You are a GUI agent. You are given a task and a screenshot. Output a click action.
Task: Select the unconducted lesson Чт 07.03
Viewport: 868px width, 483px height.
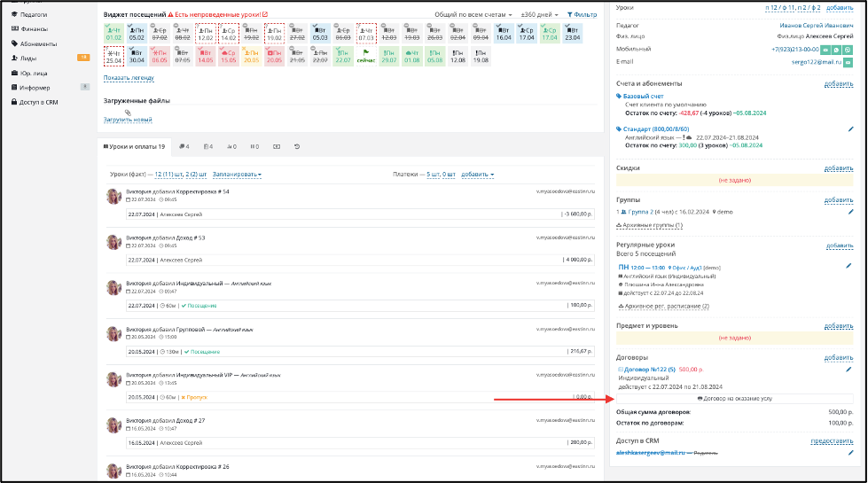coord(366,34)
